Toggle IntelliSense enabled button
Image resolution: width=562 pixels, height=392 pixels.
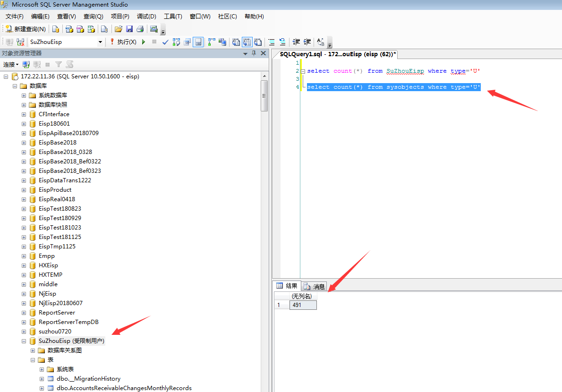pos(198,42)
